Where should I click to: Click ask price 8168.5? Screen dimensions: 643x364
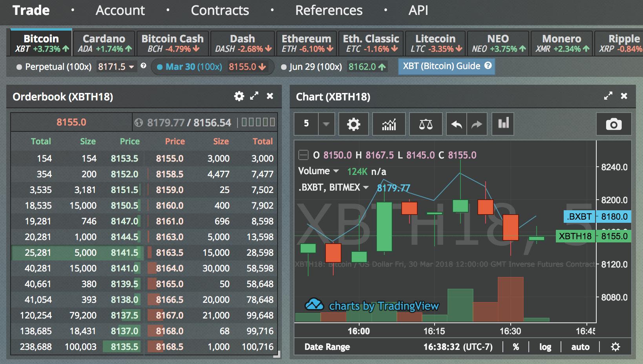tap(170, 347)
